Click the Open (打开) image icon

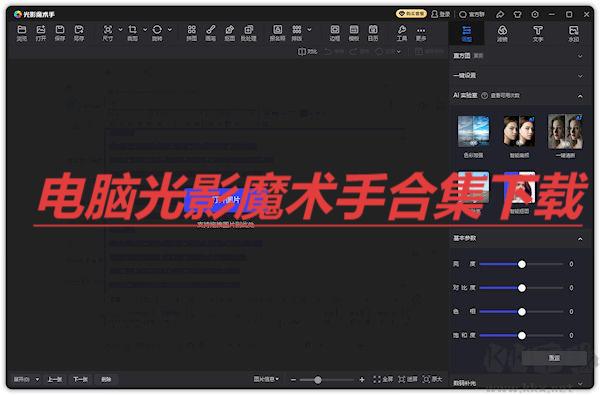point(41,33)
